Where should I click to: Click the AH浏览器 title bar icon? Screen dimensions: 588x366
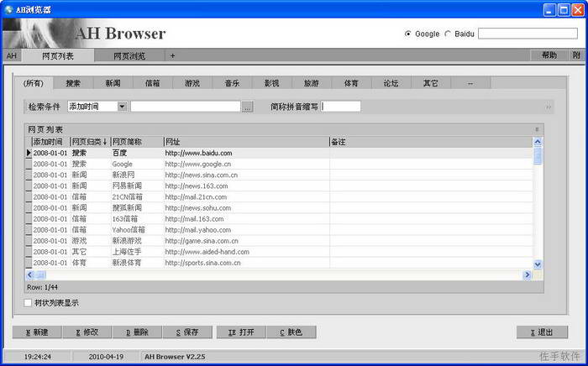(x=8, y=10)
